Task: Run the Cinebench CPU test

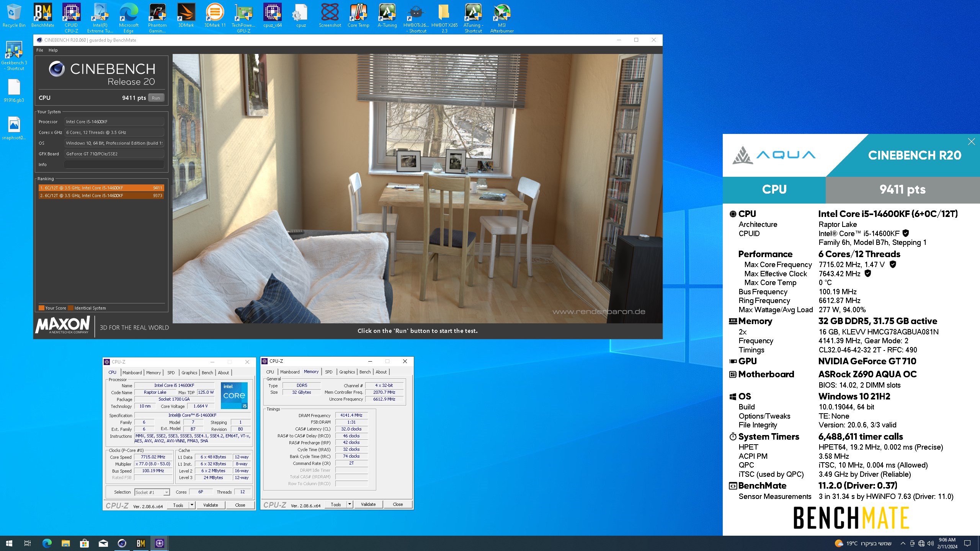Action: click(156, 98)
